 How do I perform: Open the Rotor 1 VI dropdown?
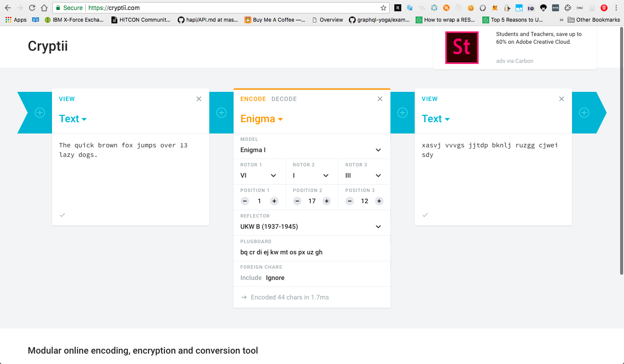pyautogui.click(x=259, y=175)
